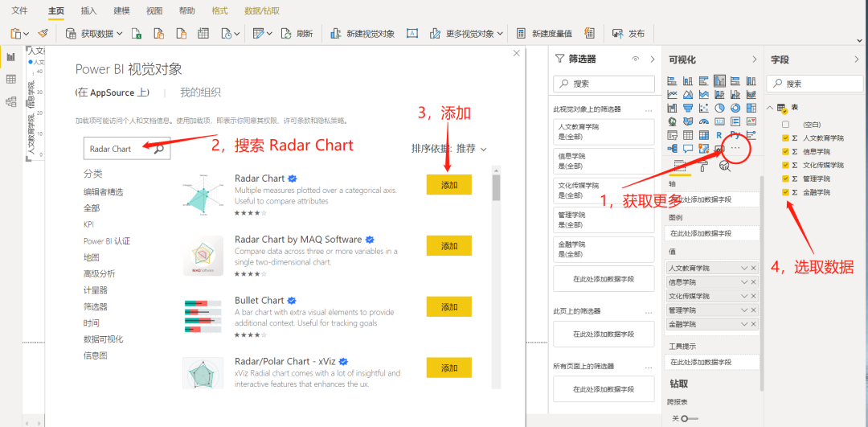The height and width of the screenshot is (427, 868).
Task: Switch to the 建模 ribbon tab
Action: coord(121,10)
